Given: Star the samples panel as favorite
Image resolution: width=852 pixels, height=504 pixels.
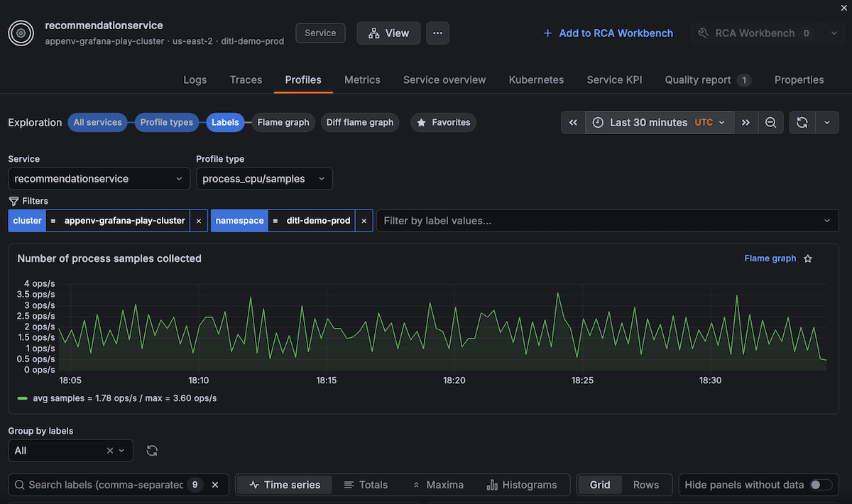Looking at the screenshot, I should (807, 258).
